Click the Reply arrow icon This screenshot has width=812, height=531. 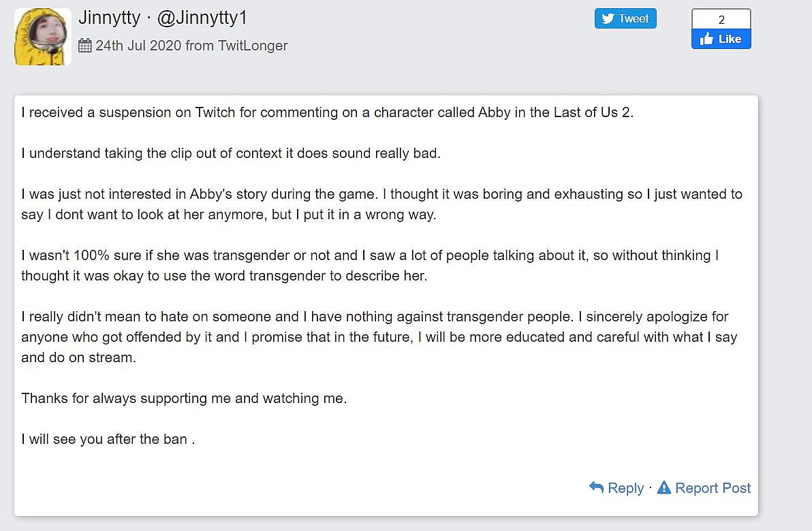(x=596, y=487)
